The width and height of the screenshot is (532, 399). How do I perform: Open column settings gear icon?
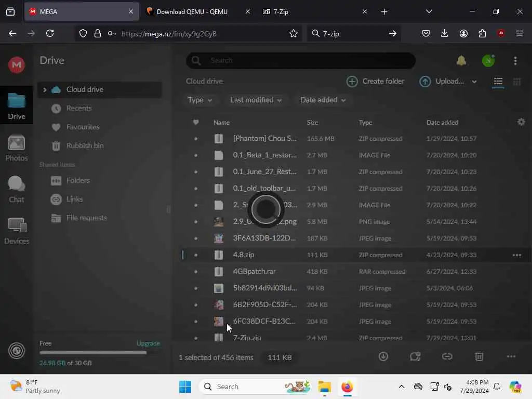(521, 122)
